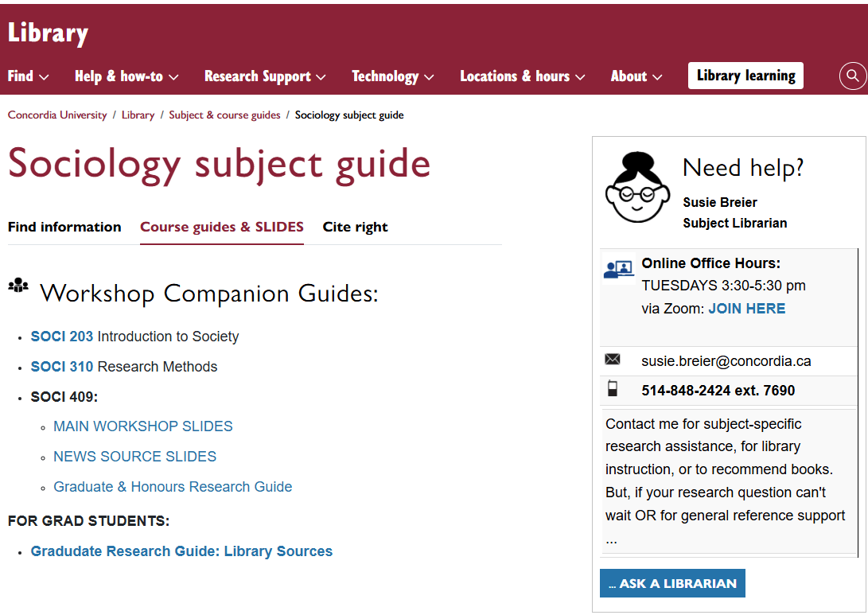Open the Locations & hours dropdown
868x615 pixels.
pos(522,76)
